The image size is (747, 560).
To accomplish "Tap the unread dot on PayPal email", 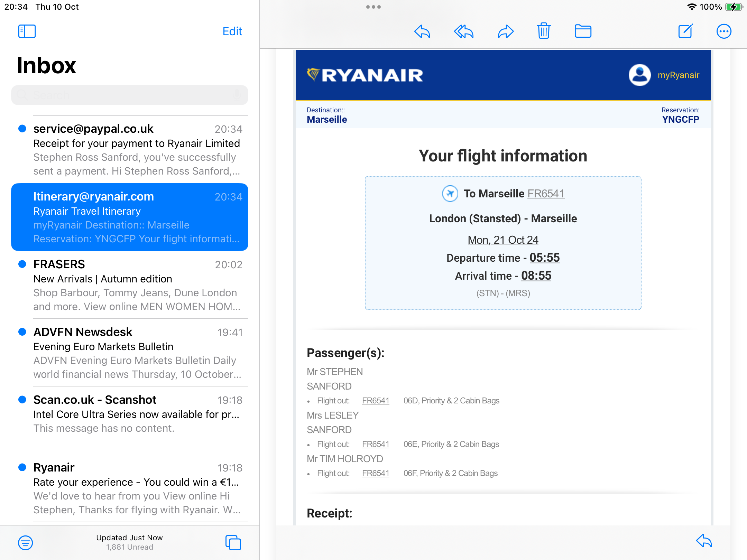I will [22, 129].
